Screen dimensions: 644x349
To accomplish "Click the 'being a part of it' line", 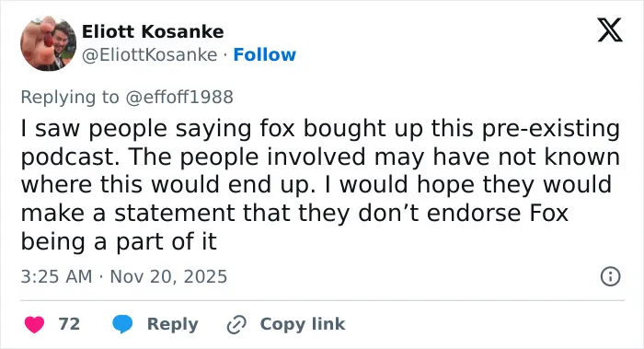I will coord(119,241).
